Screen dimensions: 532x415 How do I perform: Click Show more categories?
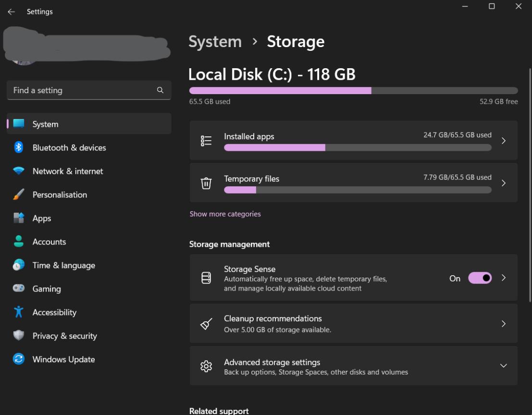click(x=225, y=214)
